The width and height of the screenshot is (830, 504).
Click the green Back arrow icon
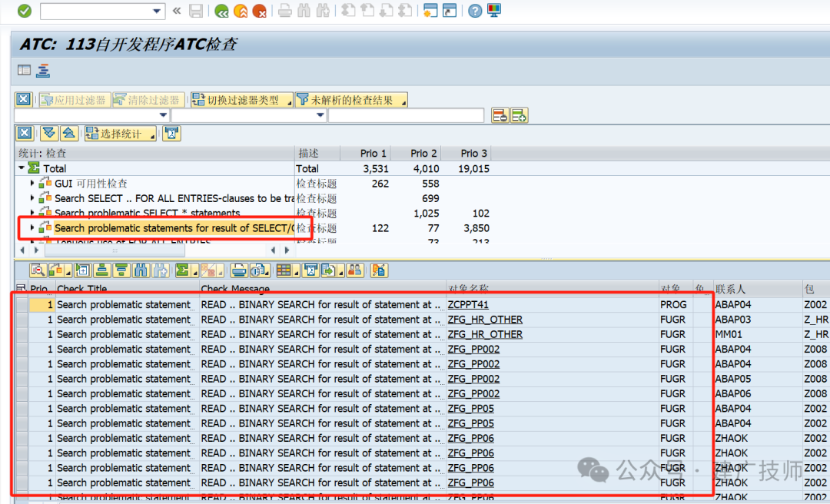[222, 11]
